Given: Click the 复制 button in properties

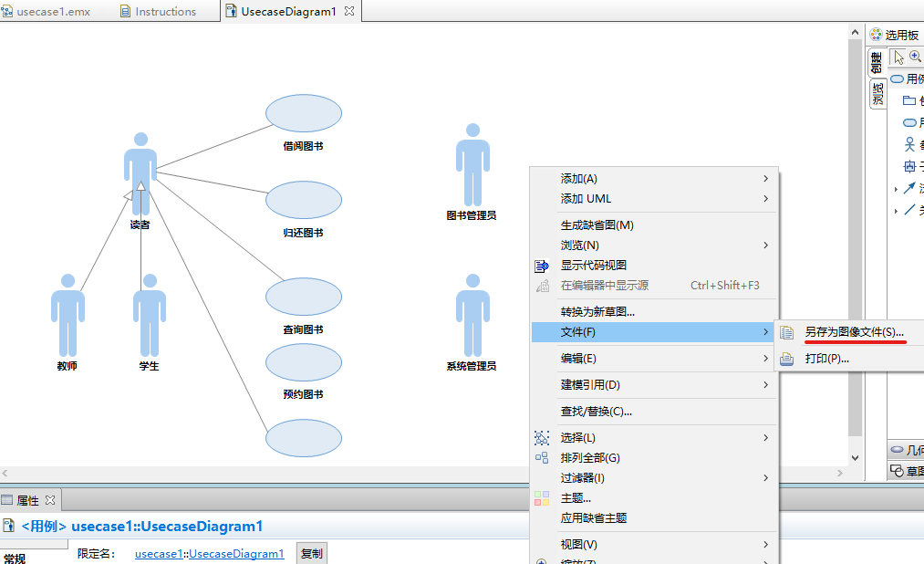Looking at the screenshot, I should pos(311,554).
